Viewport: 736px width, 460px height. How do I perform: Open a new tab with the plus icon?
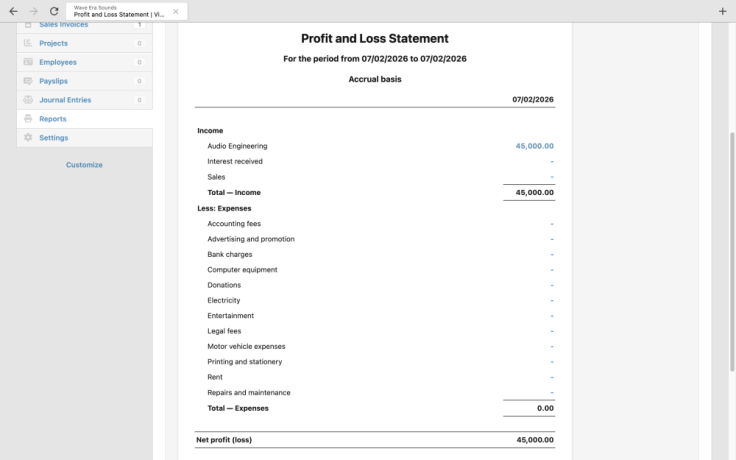coord(722,11)
